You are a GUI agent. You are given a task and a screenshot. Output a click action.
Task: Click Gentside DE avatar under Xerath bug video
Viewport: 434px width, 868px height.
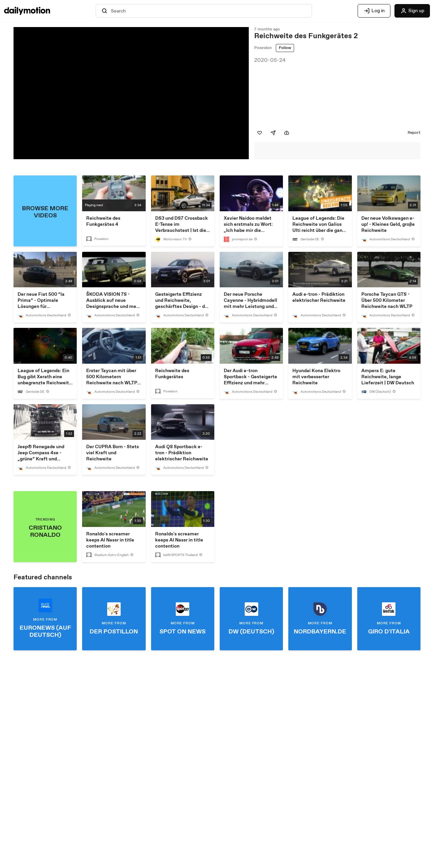(20, 392)
